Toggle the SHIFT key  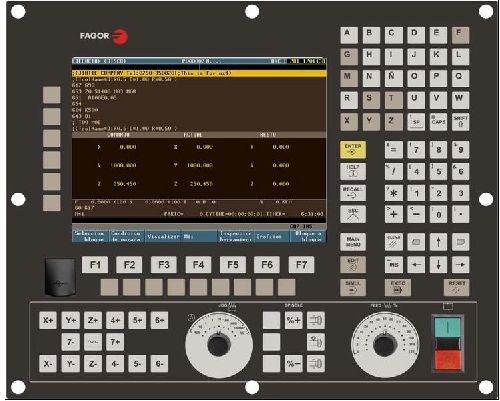(x=461, y=122)
